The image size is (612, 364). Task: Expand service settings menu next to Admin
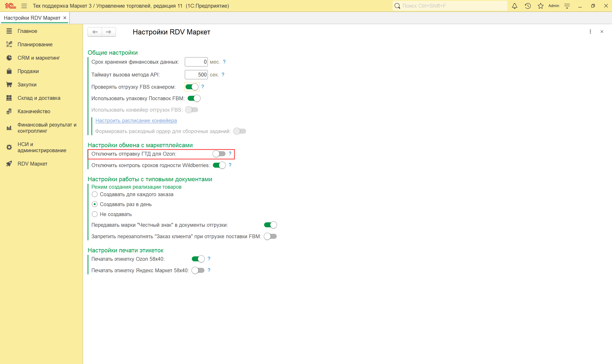pyautogui.click(x=567, y=6)
